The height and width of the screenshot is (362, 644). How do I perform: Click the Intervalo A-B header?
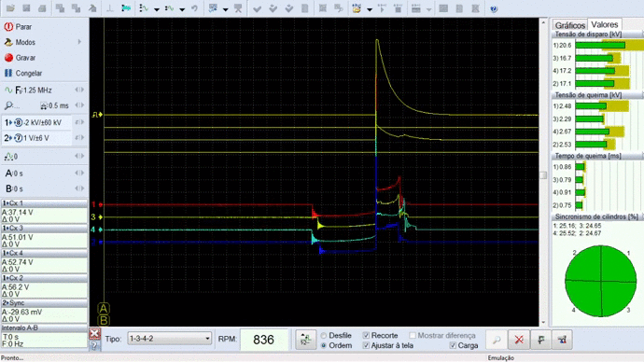coord(44,327)
